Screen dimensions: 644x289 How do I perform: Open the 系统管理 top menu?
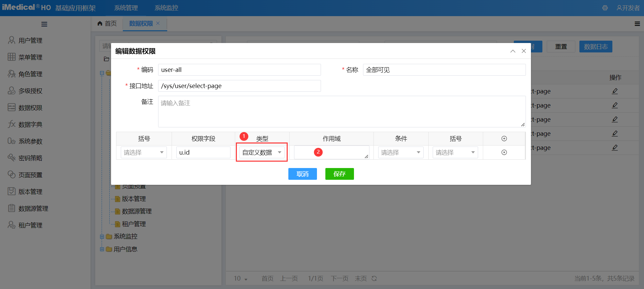126,8
